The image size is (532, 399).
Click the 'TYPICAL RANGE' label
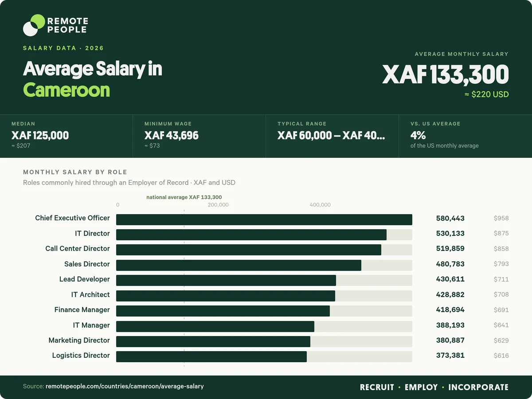click(x=302, y=124)
